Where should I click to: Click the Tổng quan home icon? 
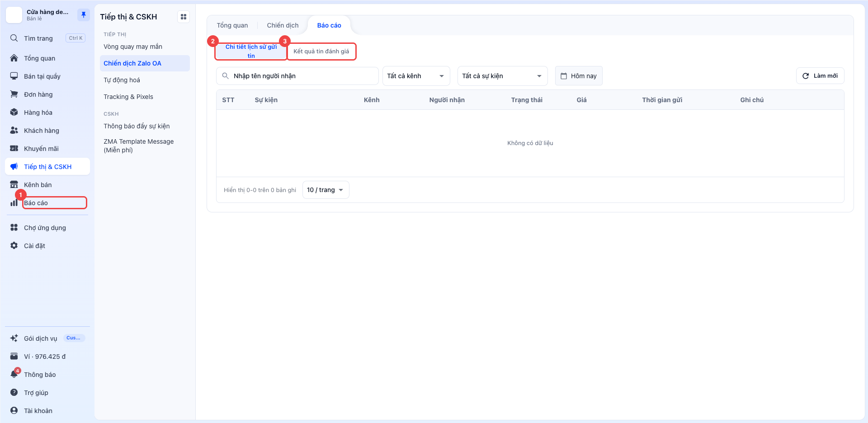click(14, 58)
